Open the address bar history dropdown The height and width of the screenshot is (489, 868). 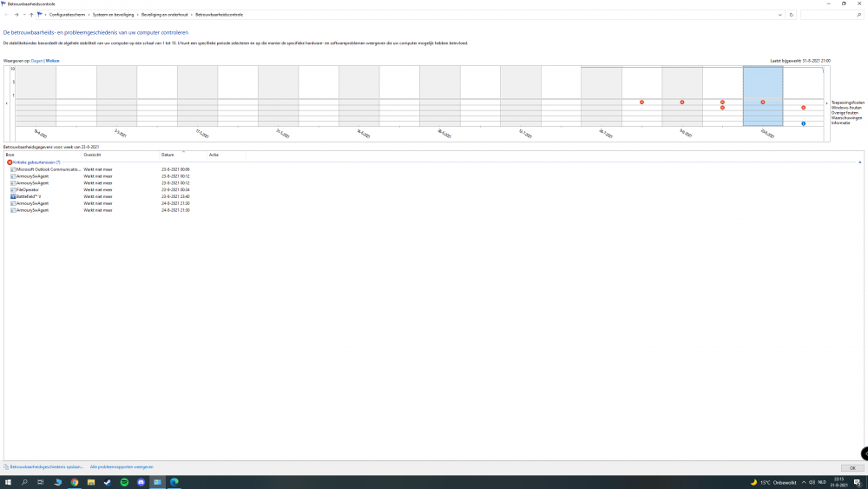coord(780,15)
